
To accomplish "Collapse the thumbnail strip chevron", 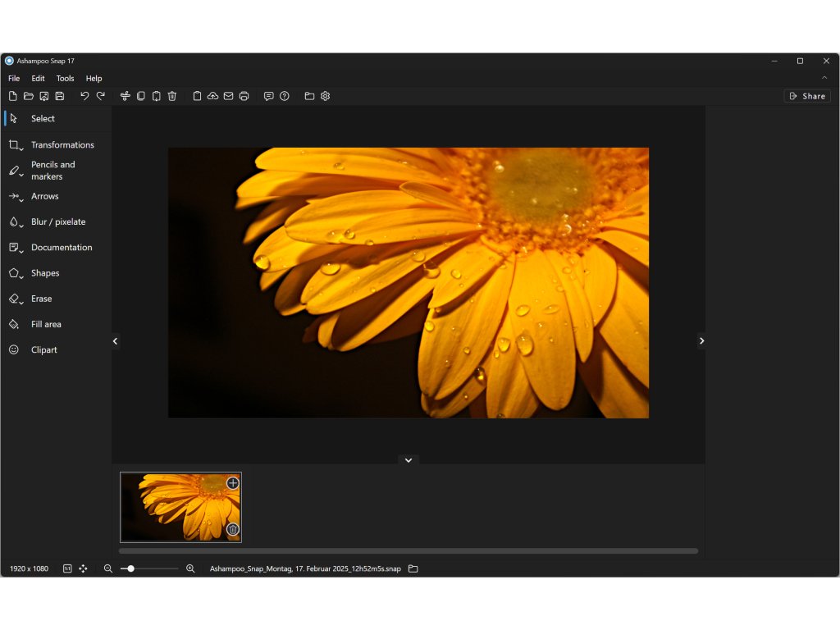I will 409,459.
